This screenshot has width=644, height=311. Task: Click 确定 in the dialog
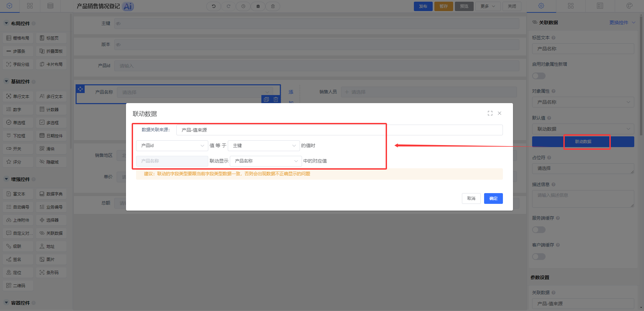(x=493, y=198)
